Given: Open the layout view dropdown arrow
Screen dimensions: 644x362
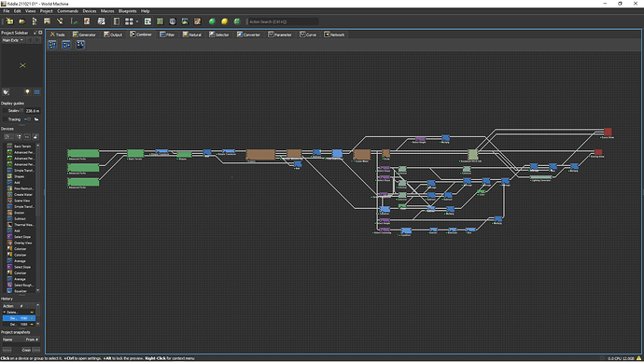Looking at the screenshot, I should tap(137, 21).
